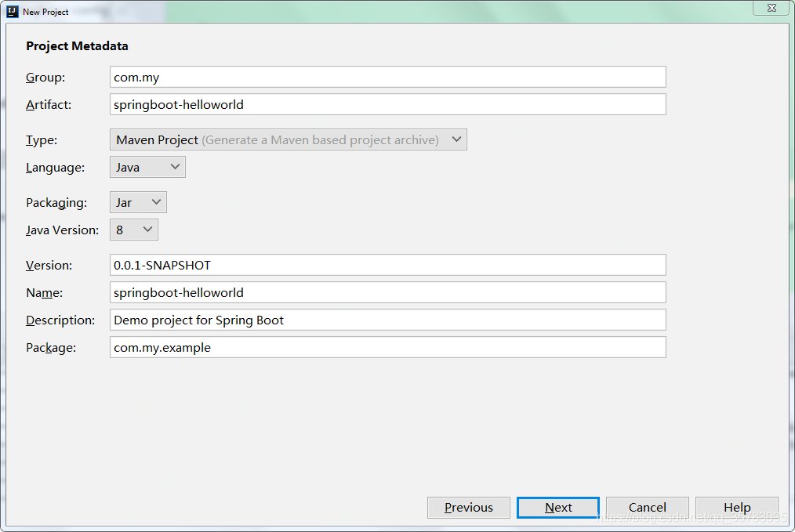795x532 pixels.
Task: Cancel the new project wizard
Action: [648, 508]
